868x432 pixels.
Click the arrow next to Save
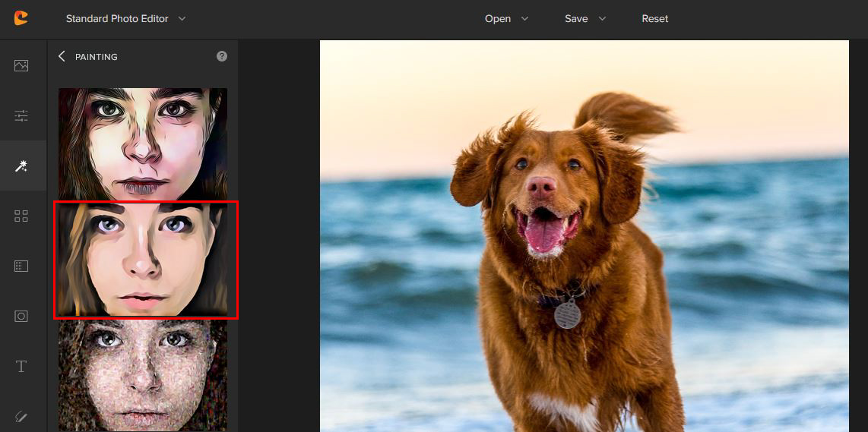pyautogui.click(x=602, y=18)
